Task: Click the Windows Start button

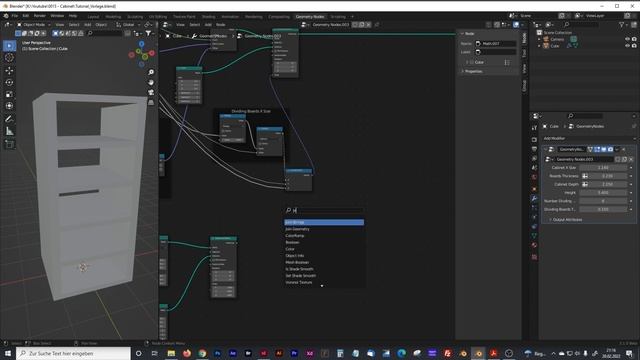Action: 7,353
